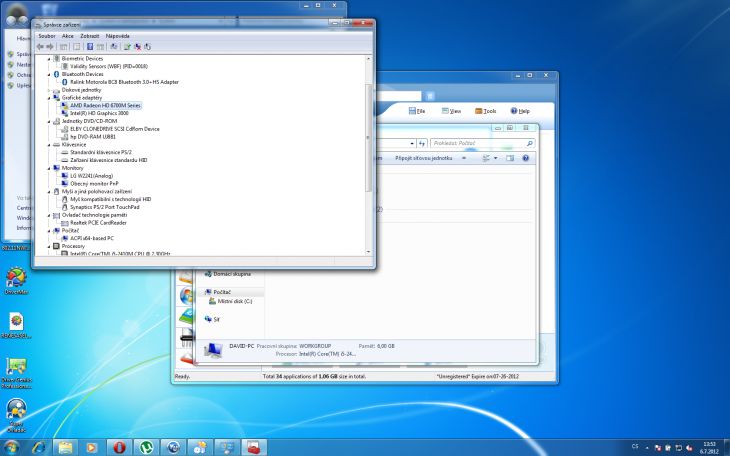Select LG W2241(Analog) monitor
The width and height of the screenshot is (730, 456).
(x=91, y=176)
